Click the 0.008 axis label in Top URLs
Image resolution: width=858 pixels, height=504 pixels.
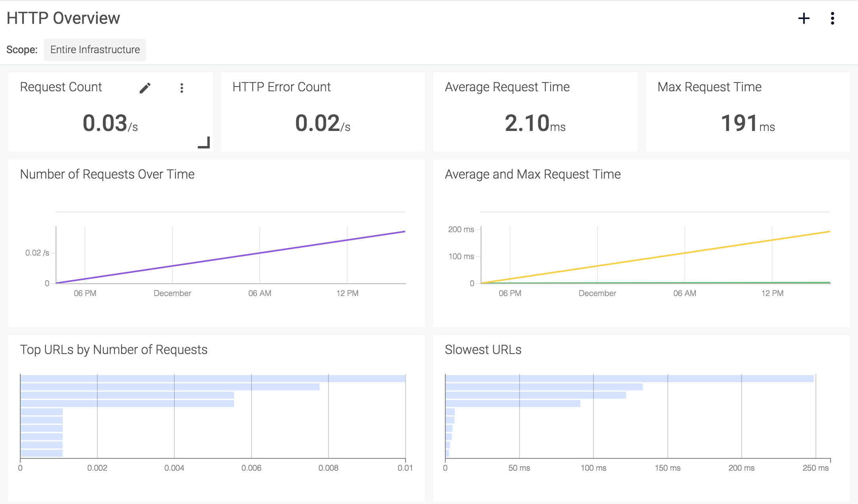(x=329, y=468)
